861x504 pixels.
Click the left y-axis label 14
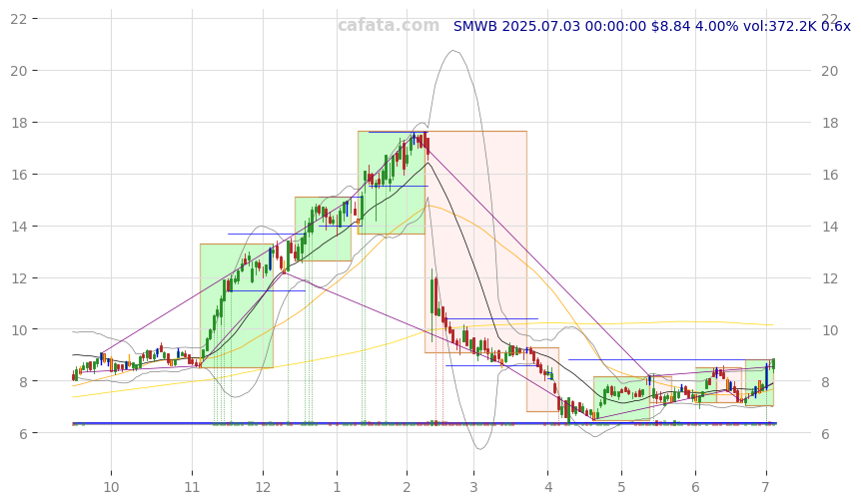[19, 226]
